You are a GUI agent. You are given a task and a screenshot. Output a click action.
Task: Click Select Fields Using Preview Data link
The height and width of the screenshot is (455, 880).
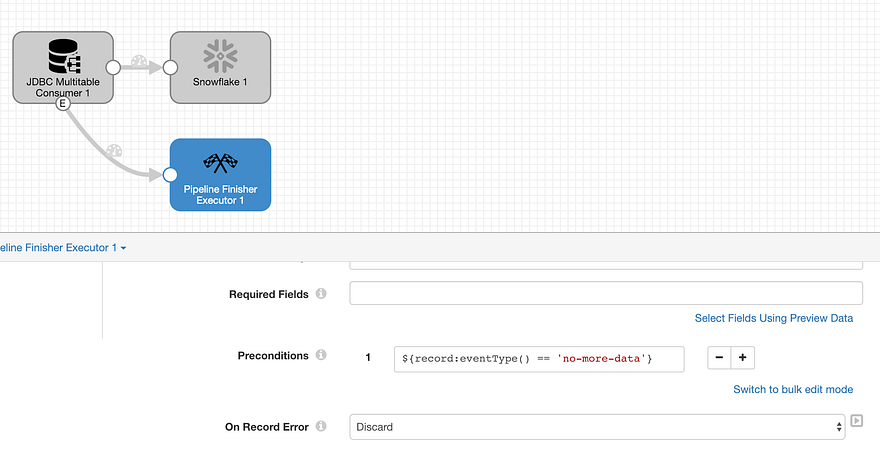pyautogui.click(x=773, y=318)
